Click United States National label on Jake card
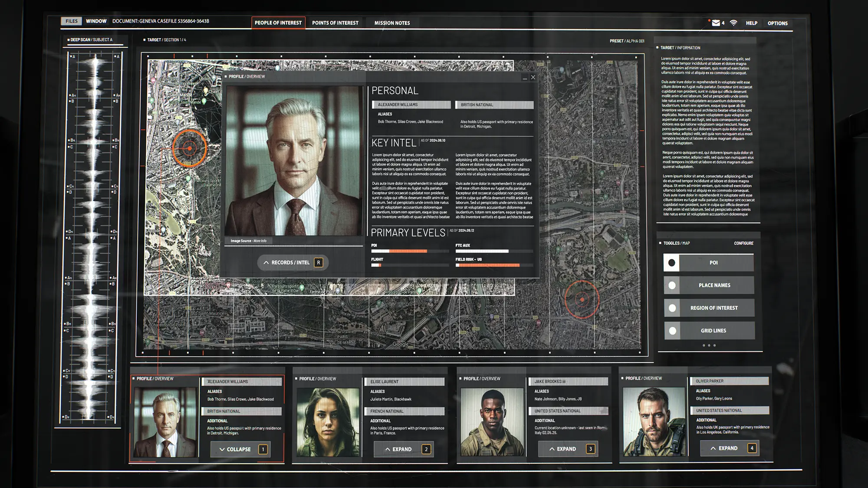This screenshot has height=488, width=868. [x=568, y=411]
